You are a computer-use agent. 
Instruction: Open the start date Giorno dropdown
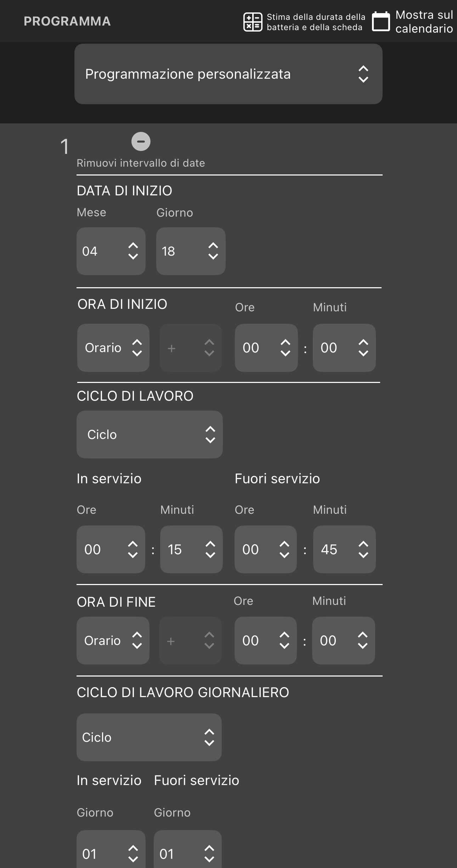191,251
